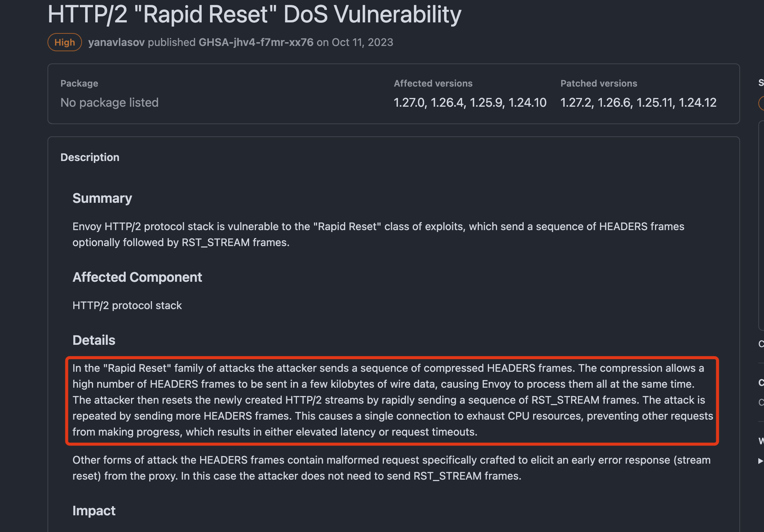Click the HTTP/2 Rapid Reset advisory title
The height and width of the screenshot is (532, 764).
(x=254, y=14)
